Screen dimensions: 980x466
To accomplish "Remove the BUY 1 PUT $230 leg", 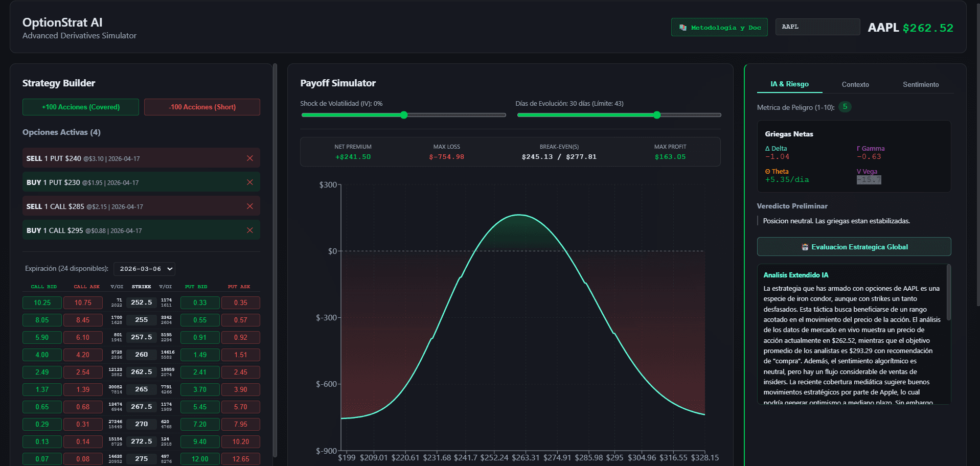I will 250,182.
